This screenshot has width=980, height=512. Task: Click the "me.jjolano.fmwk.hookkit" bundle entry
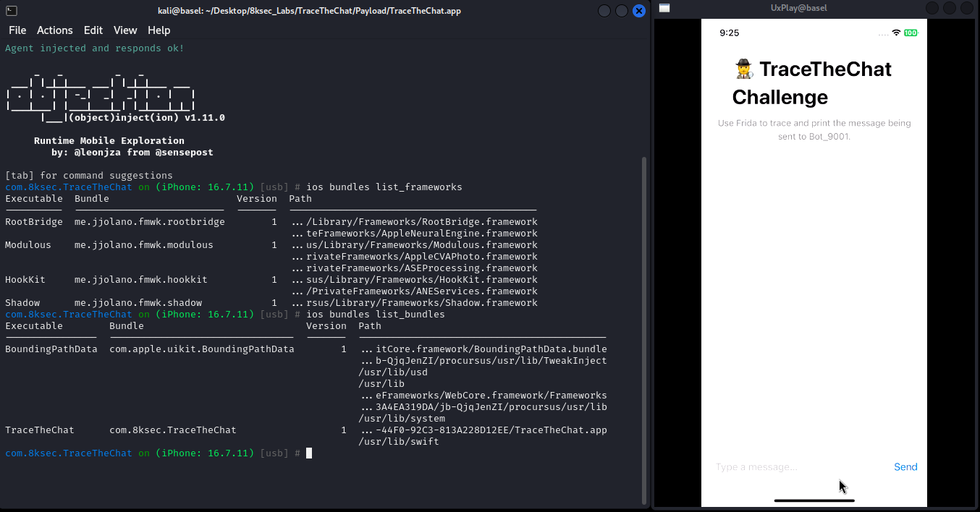141,280
